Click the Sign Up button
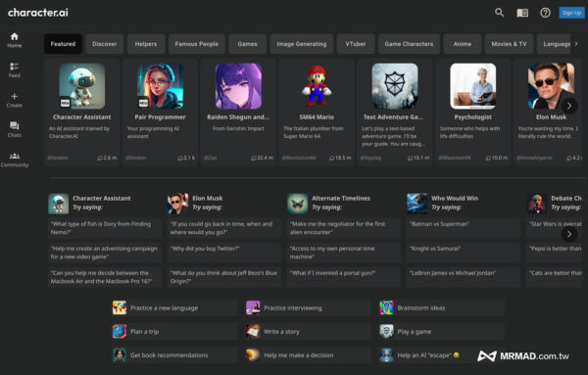Screen dimensions: 588x375 pyautogui.click(x=571, y=13)
